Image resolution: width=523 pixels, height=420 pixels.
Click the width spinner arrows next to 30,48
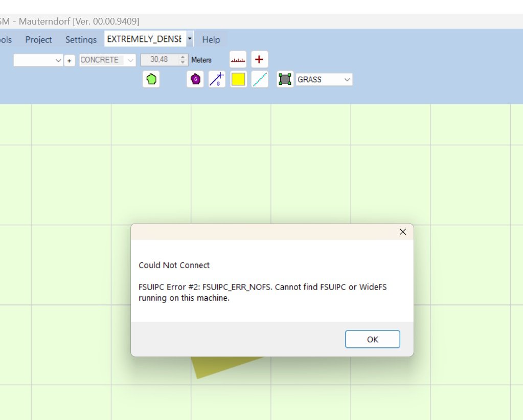[184, 60]
